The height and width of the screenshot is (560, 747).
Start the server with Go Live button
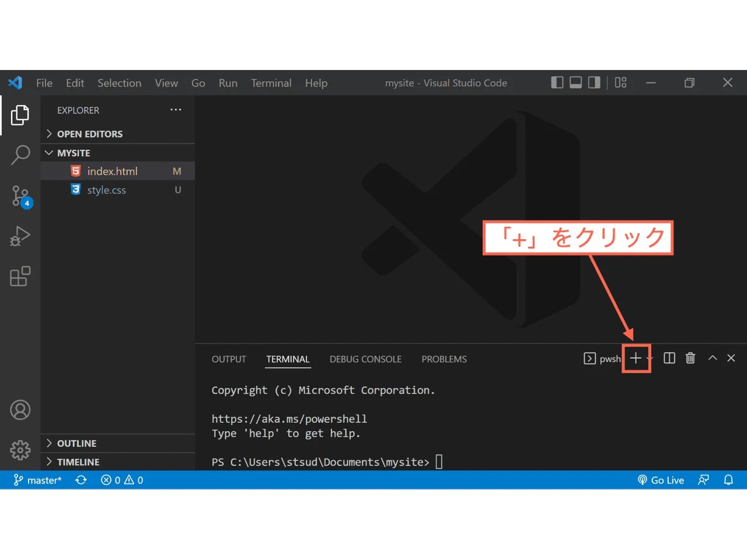coord(661,480)
